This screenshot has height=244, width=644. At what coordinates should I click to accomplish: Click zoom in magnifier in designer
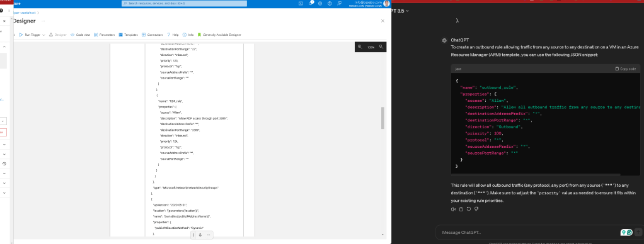(360, 47)
